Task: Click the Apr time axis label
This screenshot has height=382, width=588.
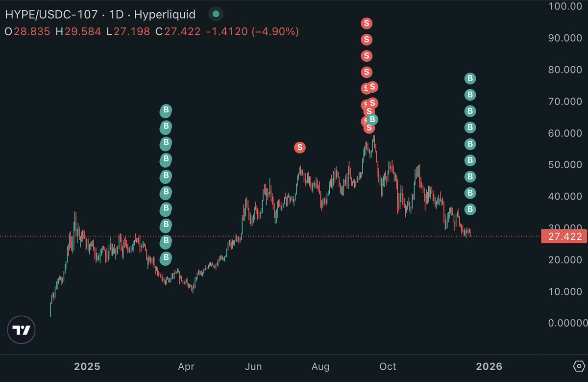Action: tap(186, 366)
